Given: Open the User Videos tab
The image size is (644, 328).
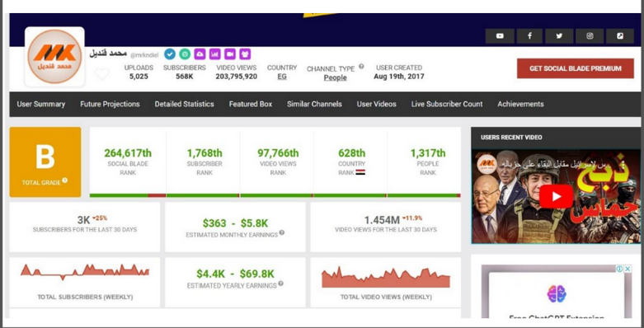Looking at the screenshot, I should coord(377,105).
